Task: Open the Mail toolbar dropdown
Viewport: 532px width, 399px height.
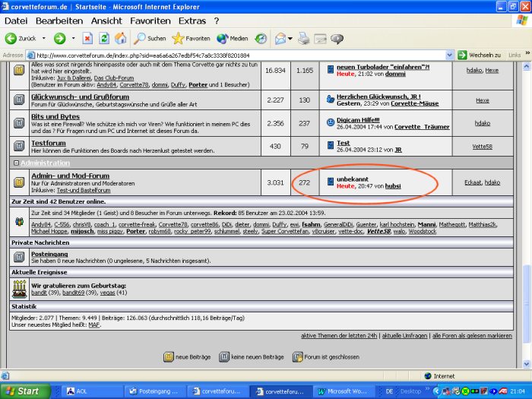Action: pos(290,38)
